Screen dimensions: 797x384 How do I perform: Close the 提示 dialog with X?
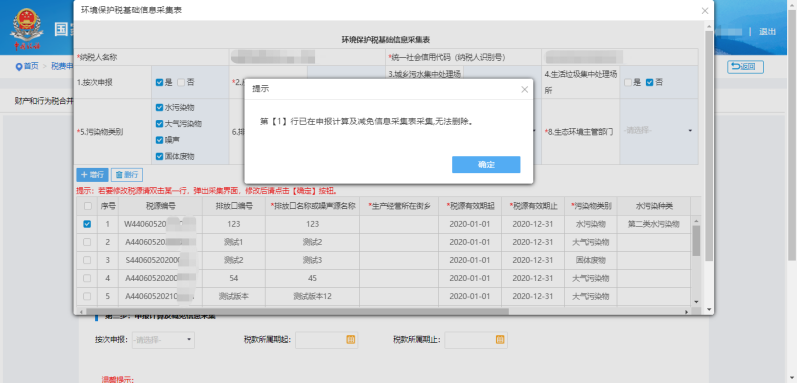pyautogui.click(x=525, y=90)
